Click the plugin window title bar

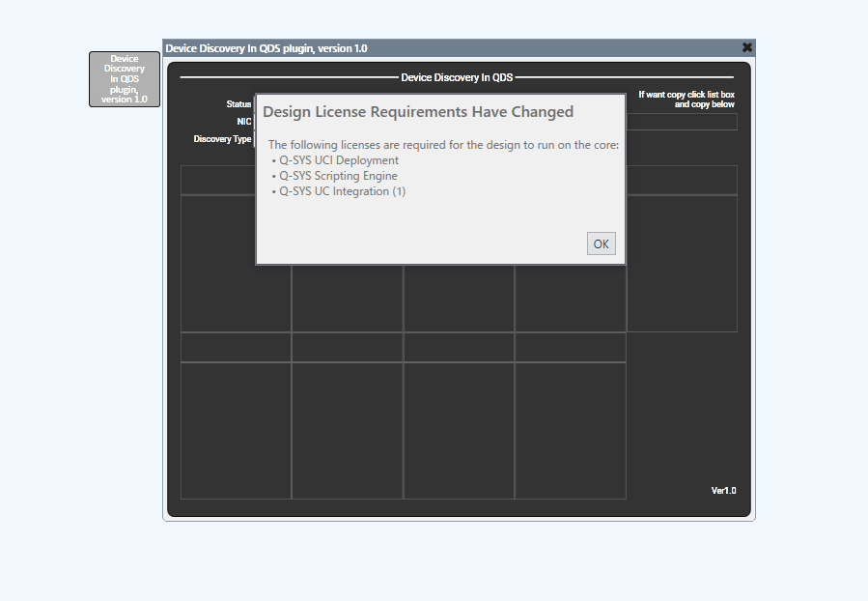pos(434,48)
